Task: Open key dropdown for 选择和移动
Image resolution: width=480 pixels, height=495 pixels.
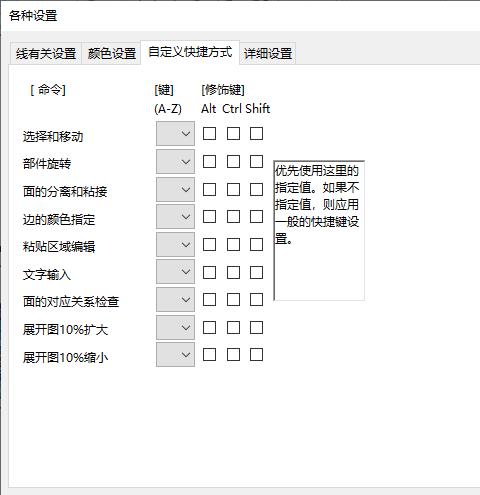Action: (x=175, y=134)
